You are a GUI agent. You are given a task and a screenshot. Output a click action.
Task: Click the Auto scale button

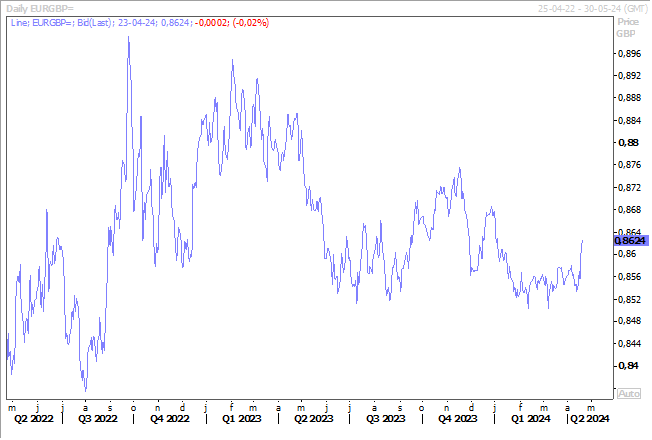628,393
